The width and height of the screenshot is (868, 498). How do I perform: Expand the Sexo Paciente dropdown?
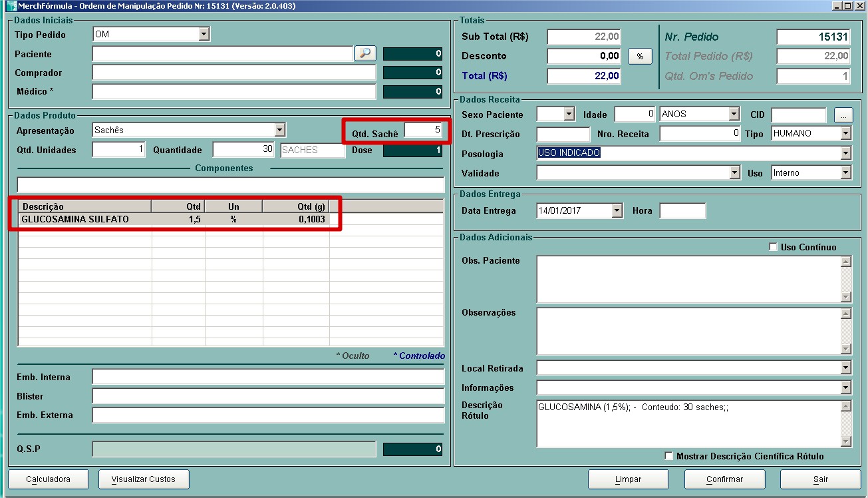coord(569,115)
